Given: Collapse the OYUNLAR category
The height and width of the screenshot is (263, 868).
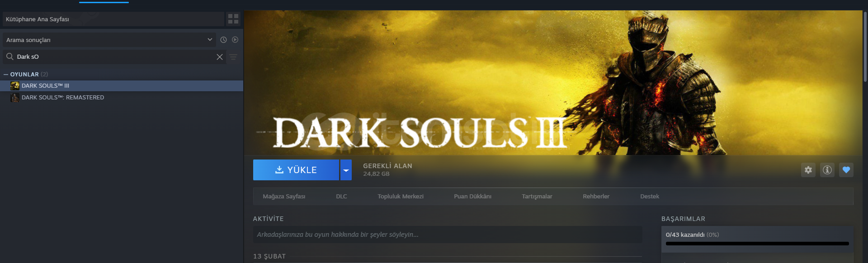Looking at the screenshot, I should pyautogui.click(x=6, y=74).
